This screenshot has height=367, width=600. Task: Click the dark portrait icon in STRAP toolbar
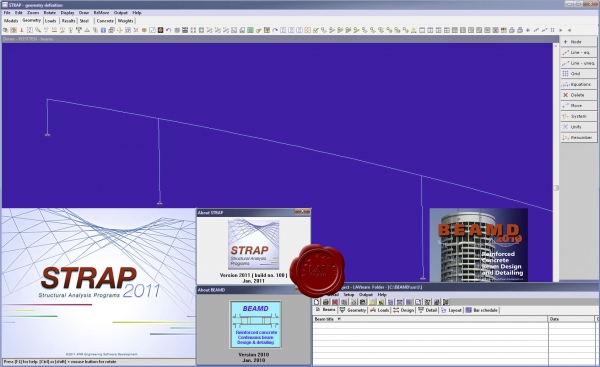tap(160, 30)
